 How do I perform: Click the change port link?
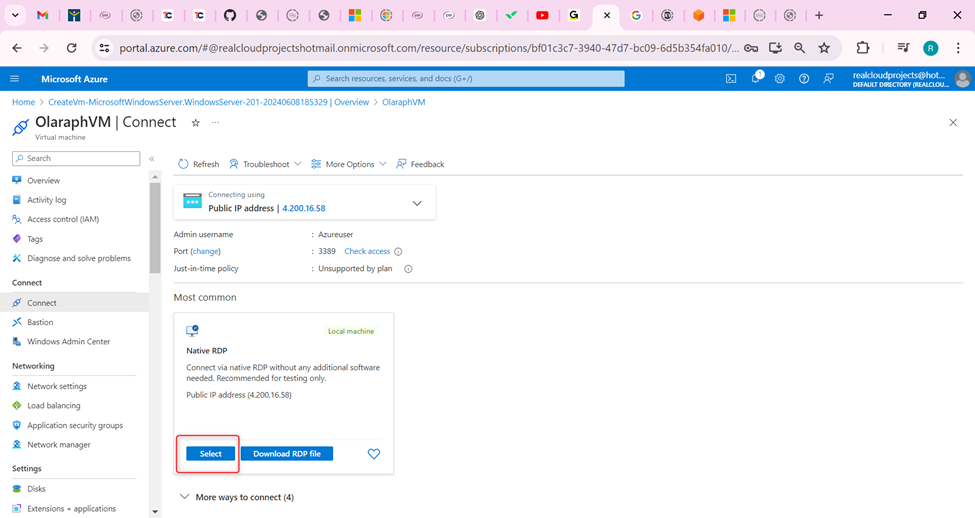[205, 252]
